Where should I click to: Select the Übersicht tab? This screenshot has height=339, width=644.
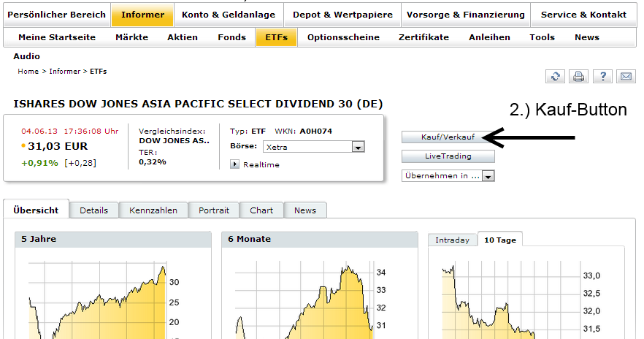37,210
